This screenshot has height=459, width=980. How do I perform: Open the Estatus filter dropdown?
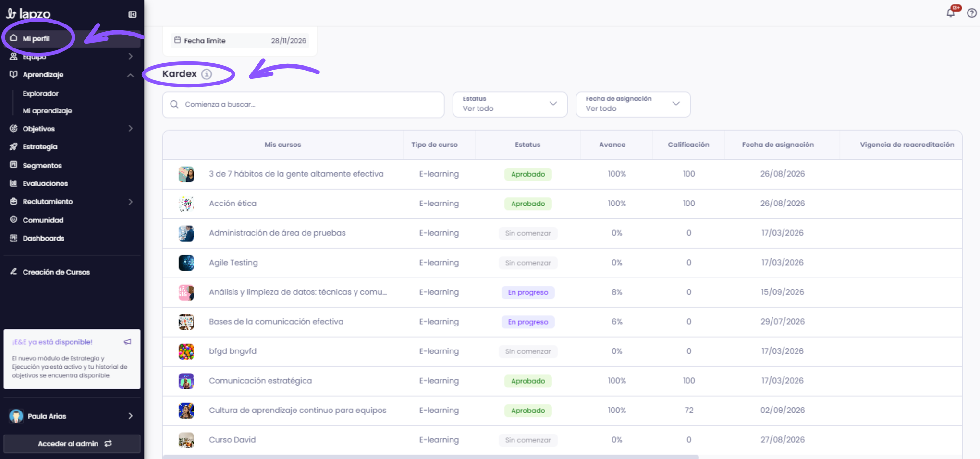click(x=510, y=104)
